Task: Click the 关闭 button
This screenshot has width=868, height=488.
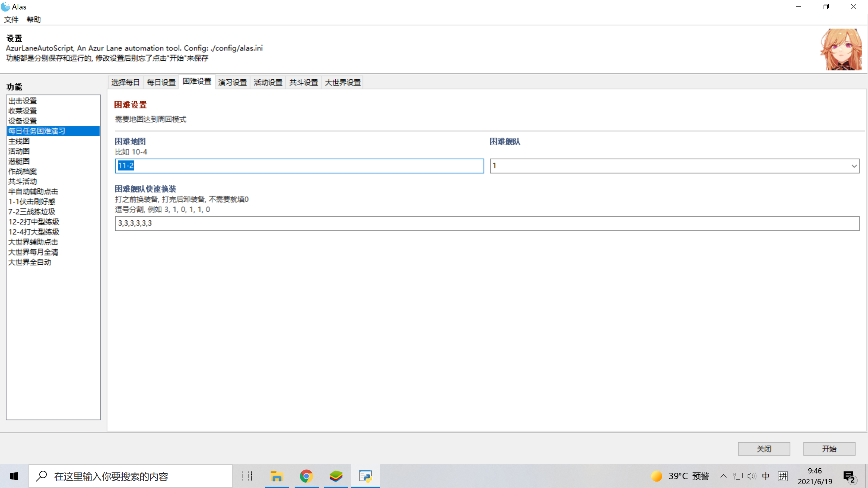Action: [764, 449]
